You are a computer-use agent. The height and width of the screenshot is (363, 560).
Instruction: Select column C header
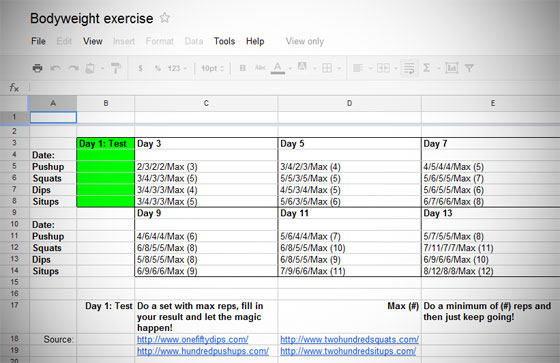tap(206, 103)
